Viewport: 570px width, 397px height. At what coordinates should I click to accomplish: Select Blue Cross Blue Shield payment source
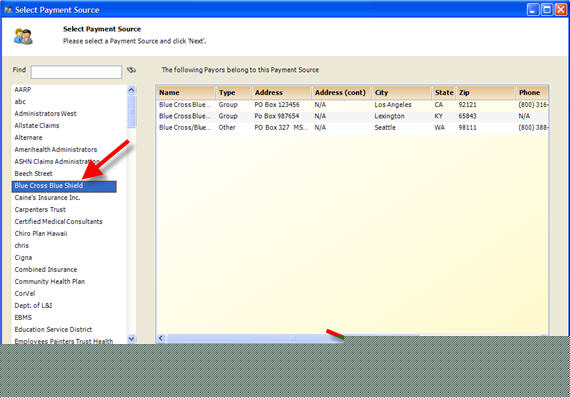(x=64, y=186)
